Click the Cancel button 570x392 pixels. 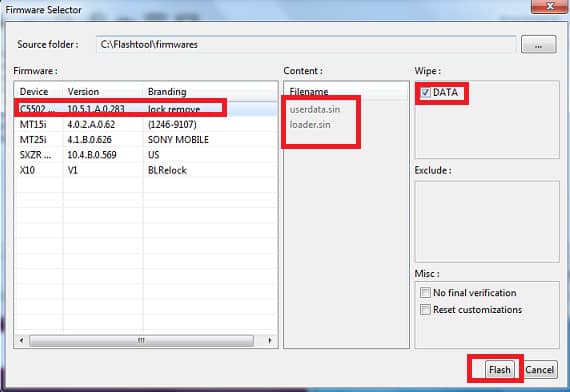(x=539, y=369)
